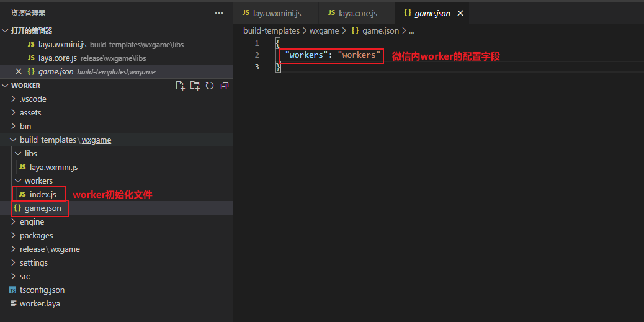Open explorer more actions ellipsis menu
Screen dimensions: 644x322
point(218,13)
